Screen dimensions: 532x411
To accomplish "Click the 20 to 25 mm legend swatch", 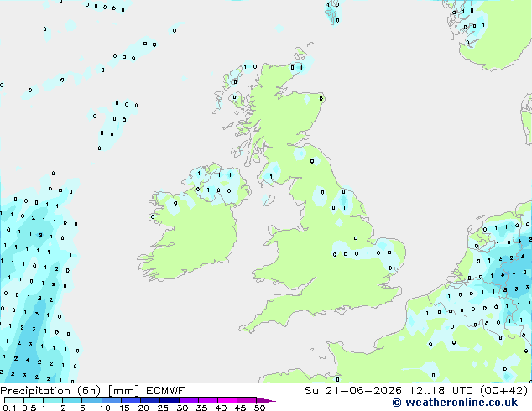I will coord(149,400).
